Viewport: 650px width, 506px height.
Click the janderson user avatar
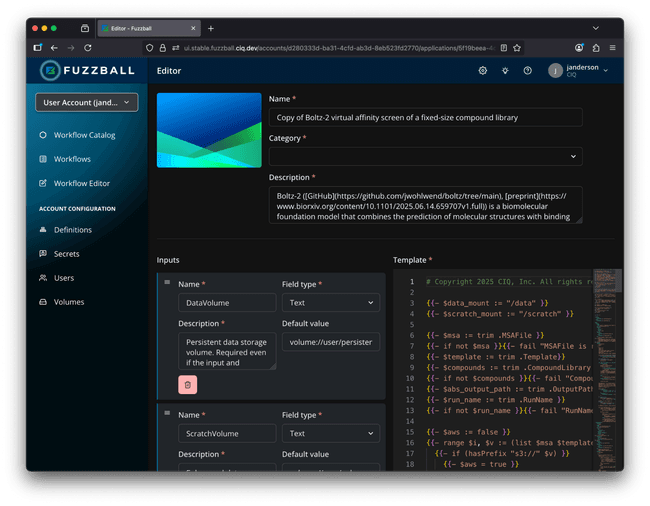[x=555, y=71]
